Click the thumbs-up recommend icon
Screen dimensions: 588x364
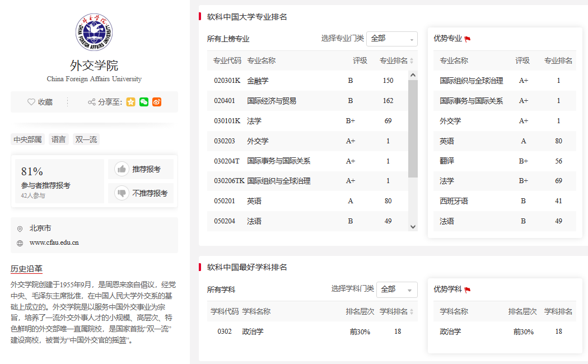tap(122, 169)
